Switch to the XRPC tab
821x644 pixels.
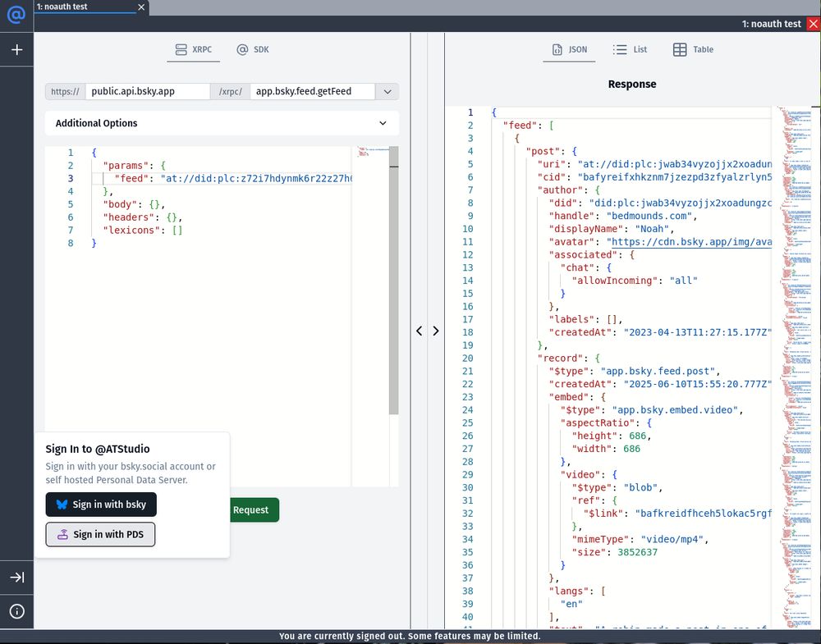[193, 50]
